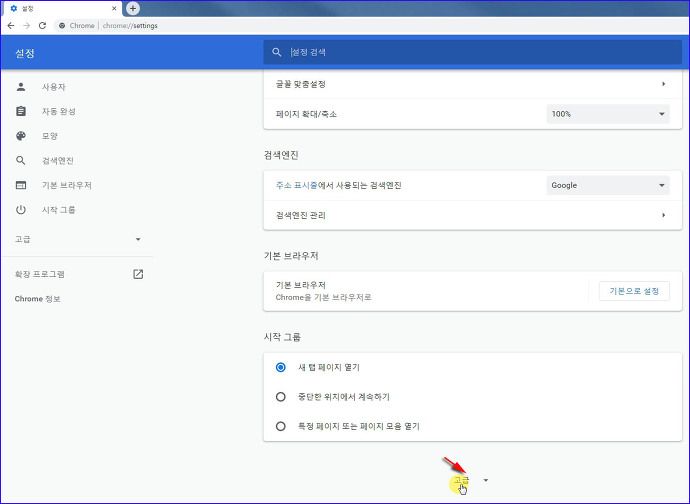Open 확장 프로그램 external link icon
This screenshot has height=504, width=690.
click(x=138, y=274)
